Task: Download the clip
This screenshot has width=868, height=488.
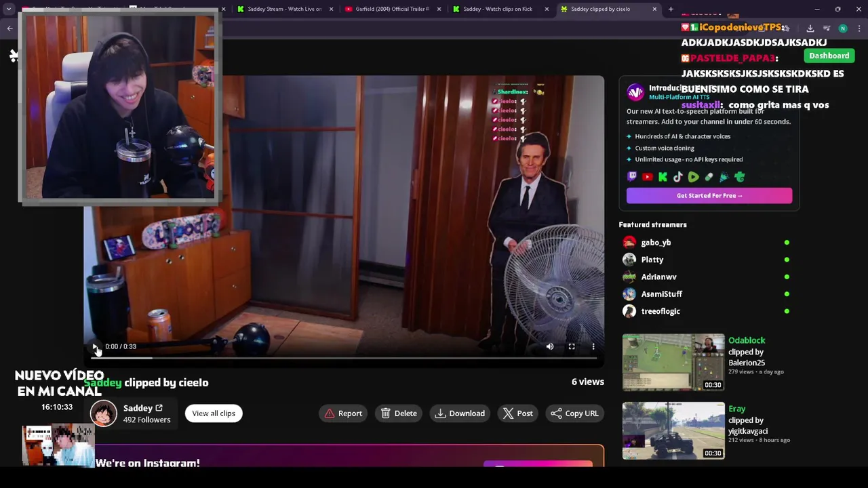Action: coord(460,413)
